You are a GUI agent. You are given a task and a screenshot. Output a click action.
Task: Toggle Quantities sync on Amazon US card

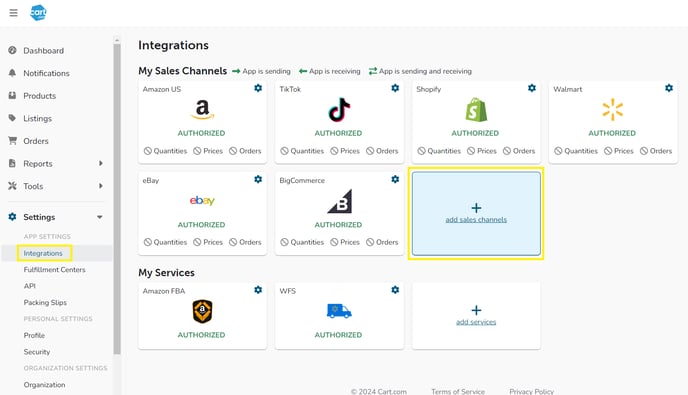pos(165,151)
